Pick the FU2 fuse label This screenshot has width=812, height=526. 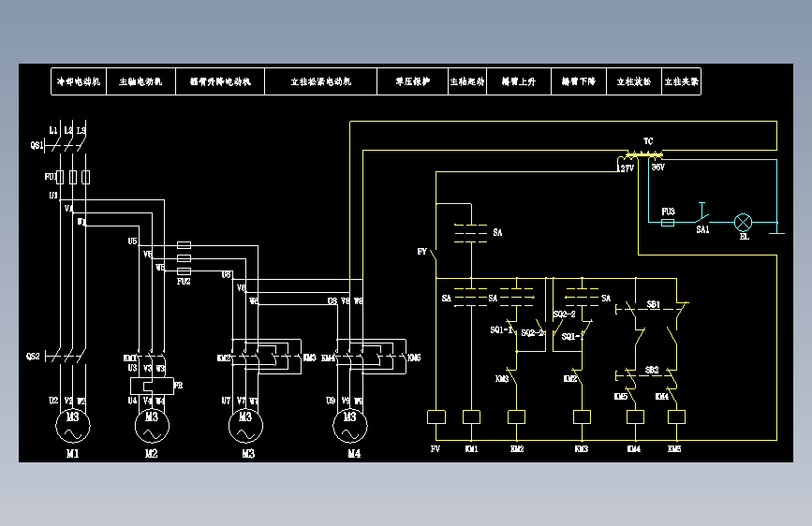[184, 281]
